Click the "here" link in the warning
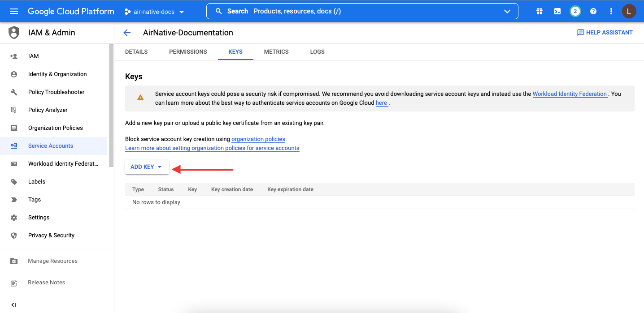Screen dimensions: 644x313 pyautogui.click(x=381, y=103)
